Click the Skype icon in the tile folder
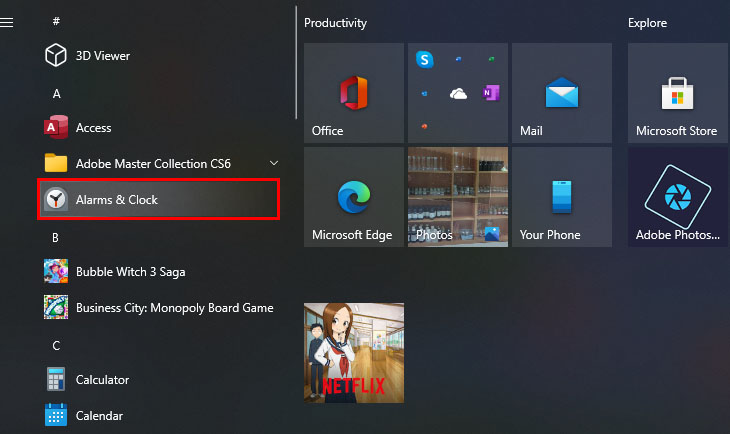This screenshot has width=730, height=434. pos(425,60)
